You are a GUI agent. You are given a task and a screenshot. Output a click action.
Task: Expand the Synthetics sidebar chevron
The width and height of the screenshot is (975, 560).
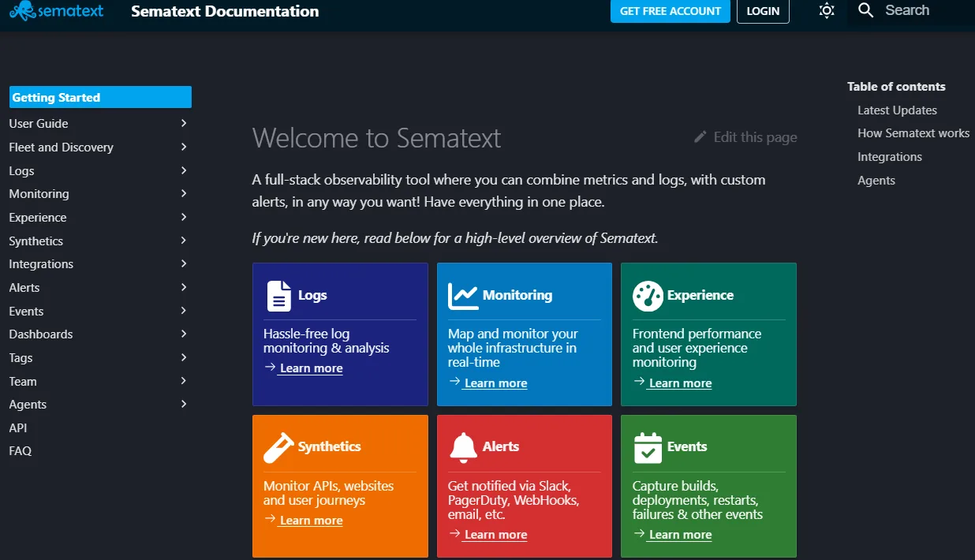pos(184,241)
